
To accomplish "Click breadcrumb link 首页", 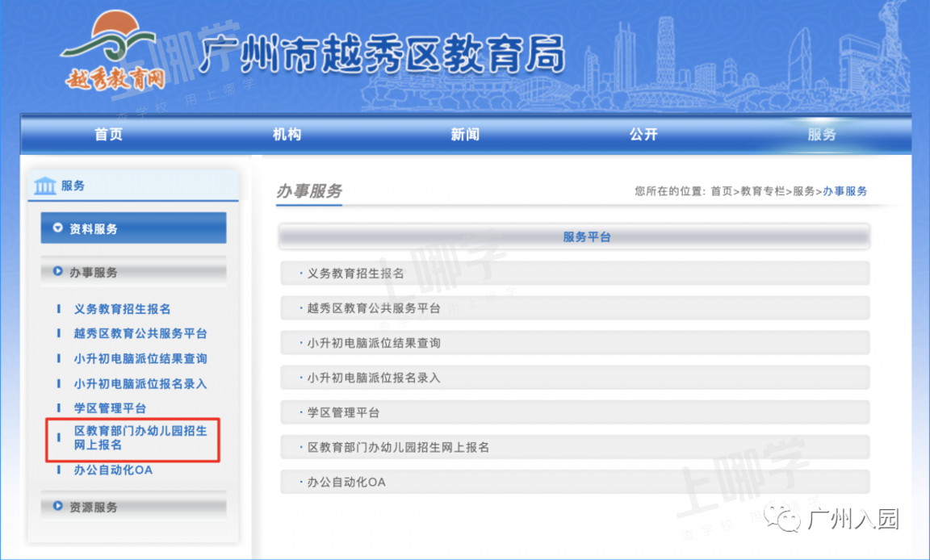I will (722, 190).
